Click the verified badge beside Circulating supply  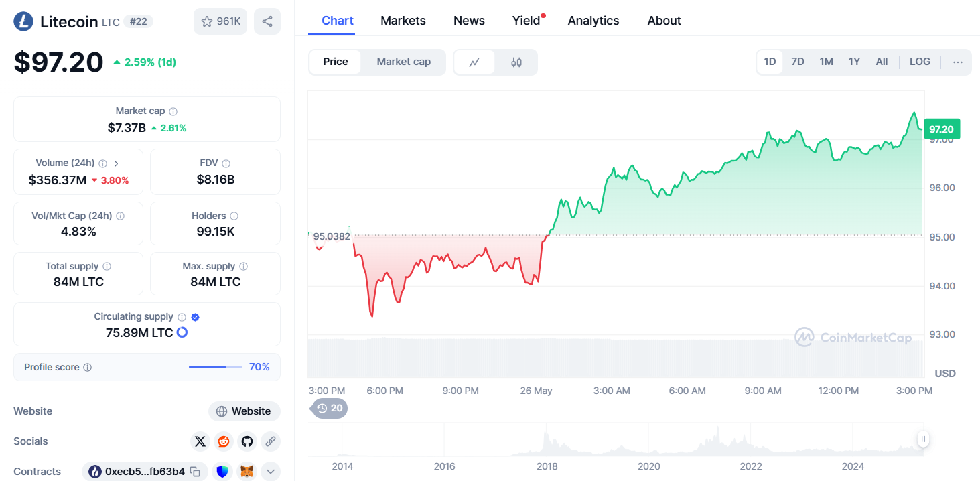pyautogui.click(x=196, y=317)
